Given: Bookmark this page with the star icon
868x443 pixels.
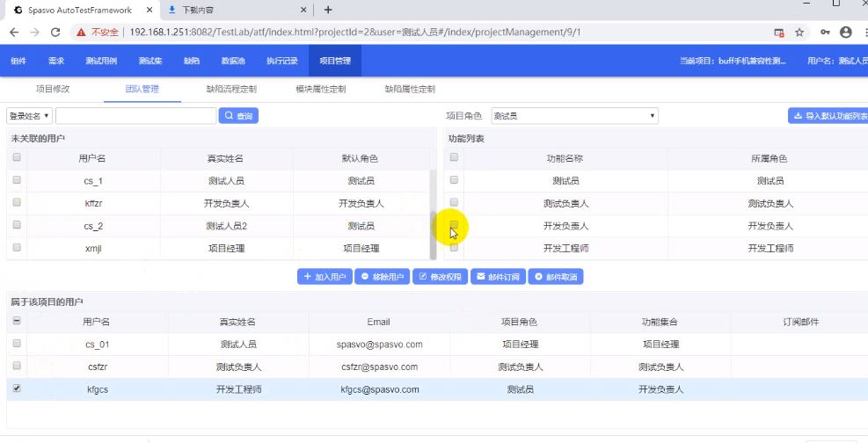Looking at the screenshot, I should (799, 33).
